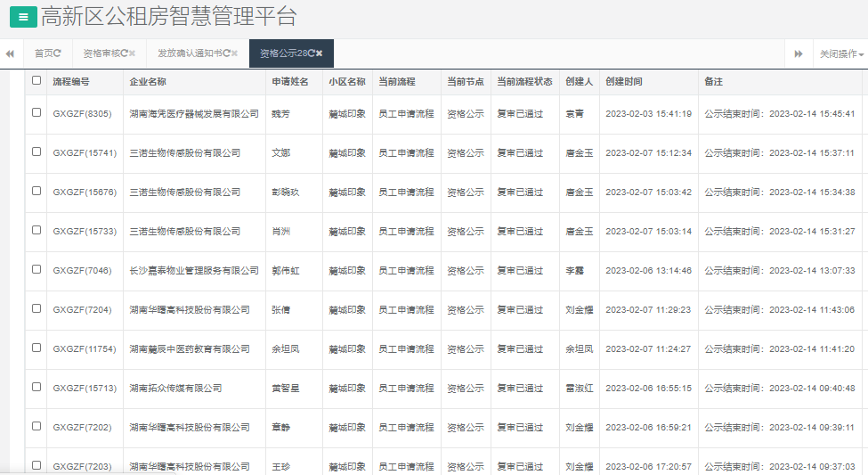
Task: Check the row GXGZF(7203) checkbox
Action: click(x=37, y=465)
